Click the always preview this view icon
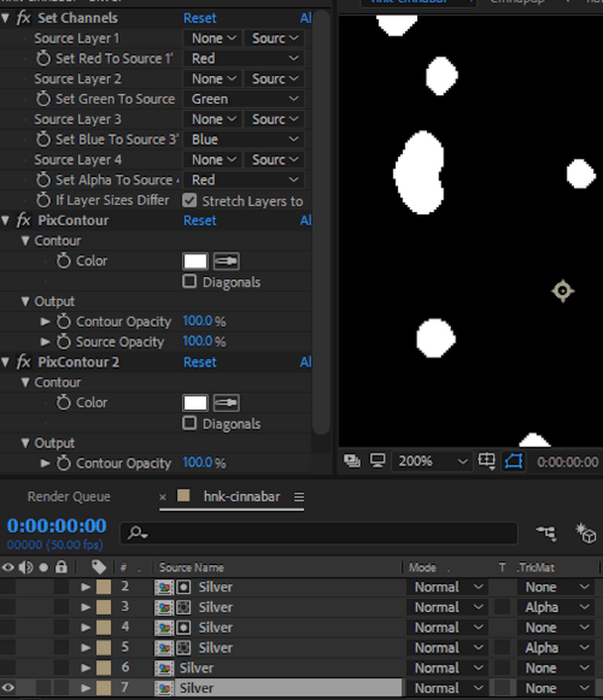 [x=351, y=461]
